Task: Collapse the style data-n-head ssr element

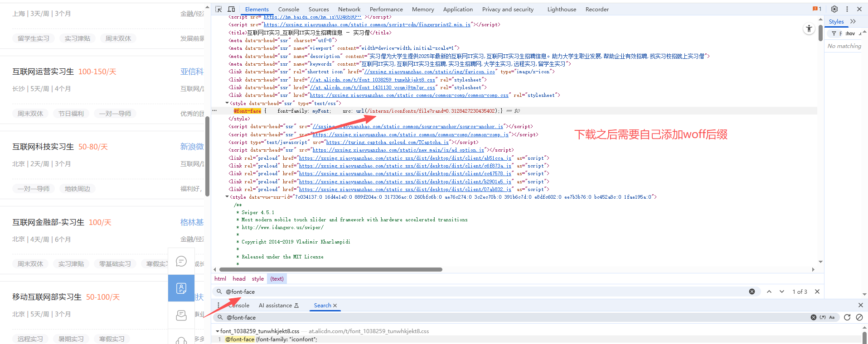Action: [x=227, y=103]
